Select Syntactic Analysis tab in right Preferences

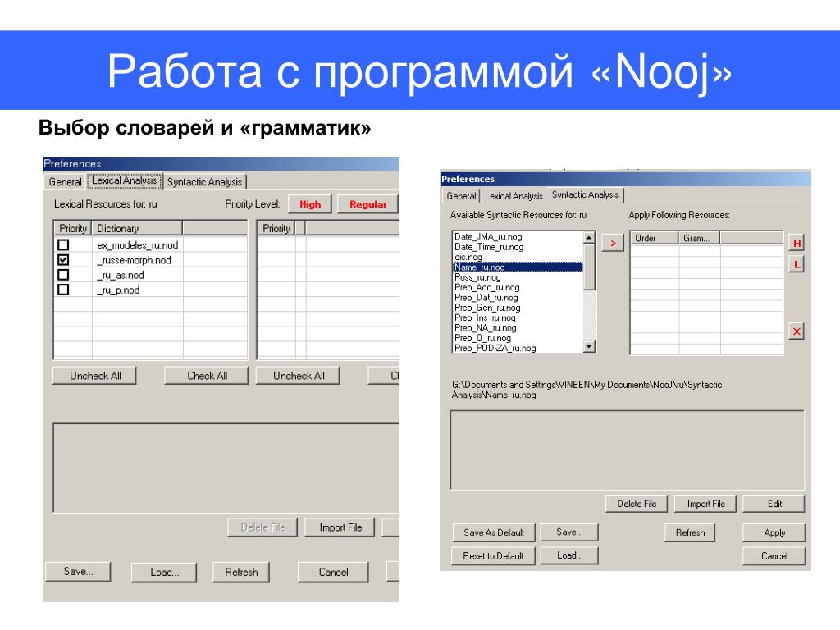click(585, 194)
